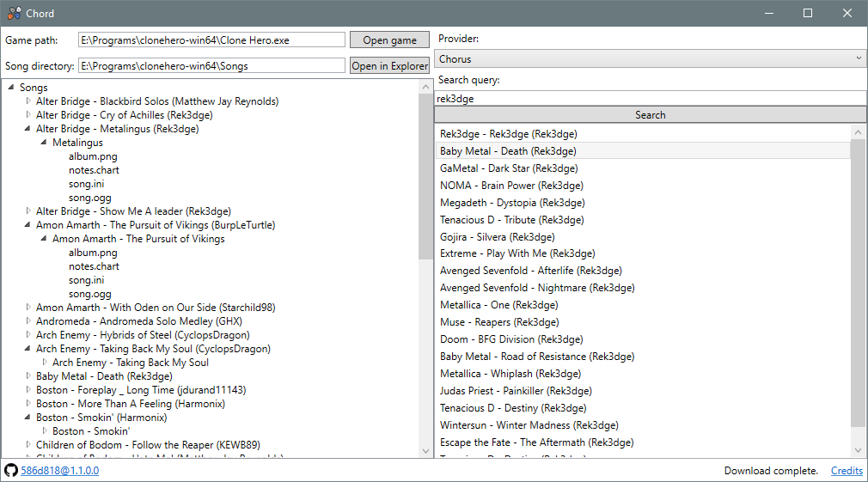
Task: Expand the Boston - Smokin' child subfolder
Action: pos(45,430)
